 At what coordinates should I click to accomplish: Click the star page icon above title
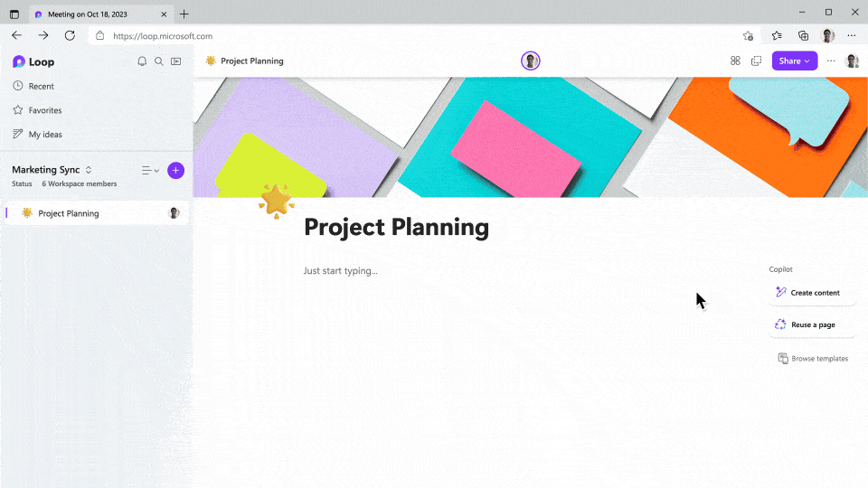point(276,201)
